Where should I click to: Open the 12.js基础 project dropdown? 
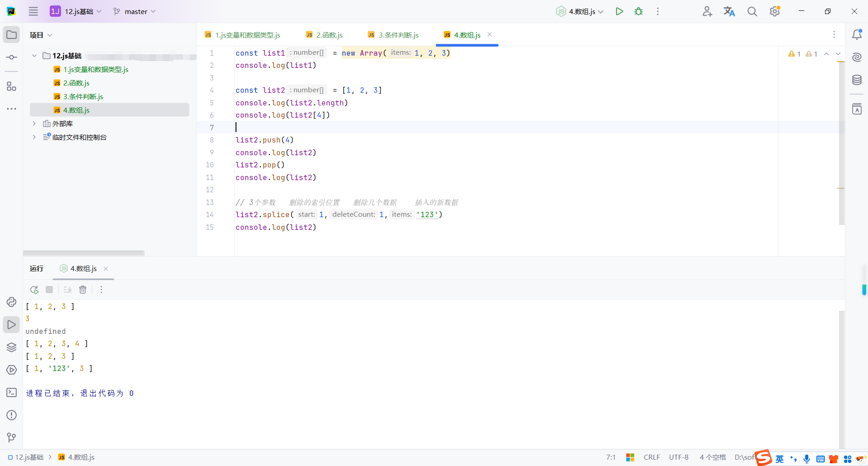click(x=75, y=11)
